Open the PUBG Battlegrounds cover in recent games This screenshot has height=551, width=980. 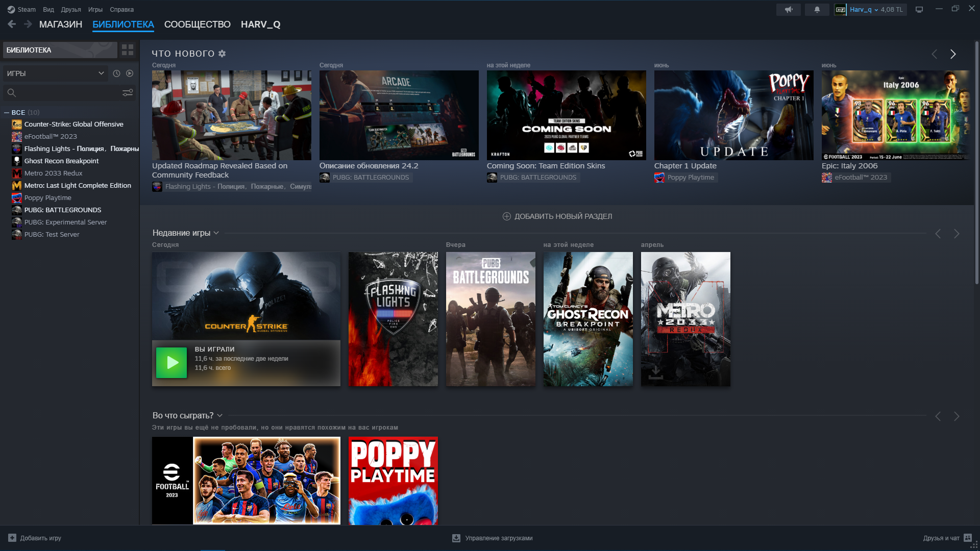point(491,319)
